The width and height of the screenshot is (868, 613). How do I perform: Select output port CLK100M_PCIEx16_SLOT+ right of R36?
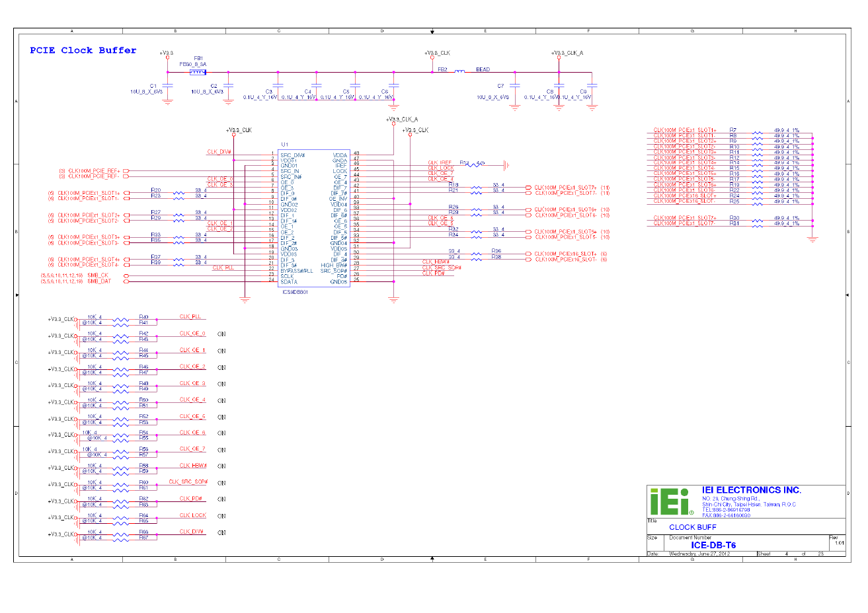coord(565,254)
